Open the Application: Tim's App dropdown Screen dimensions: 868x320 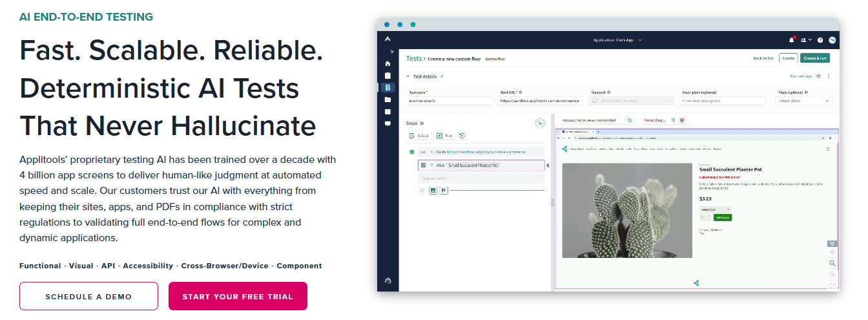point(617,40)
